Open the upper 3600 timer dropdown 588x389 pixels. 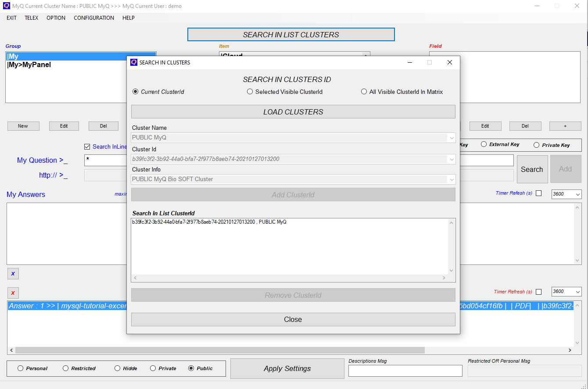pos(577,194)
